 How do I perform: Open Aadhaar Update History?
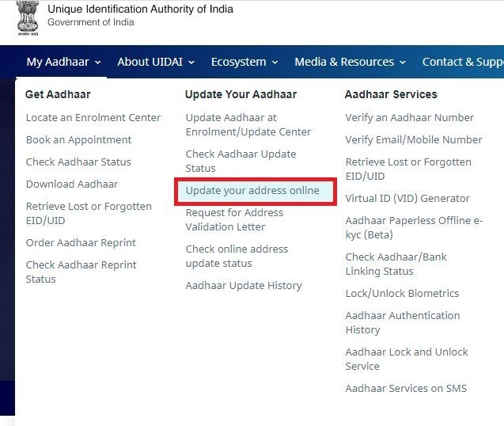coord(244,286)
